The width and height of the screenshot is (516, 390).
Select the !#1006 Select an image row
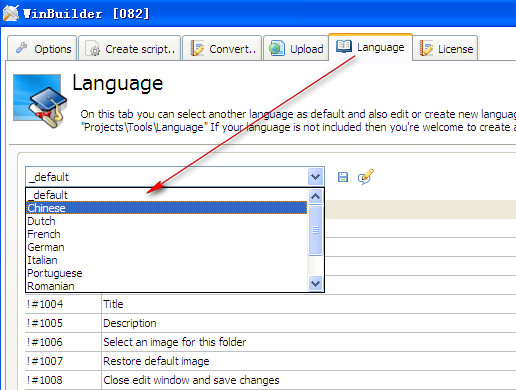click(270, 342)
